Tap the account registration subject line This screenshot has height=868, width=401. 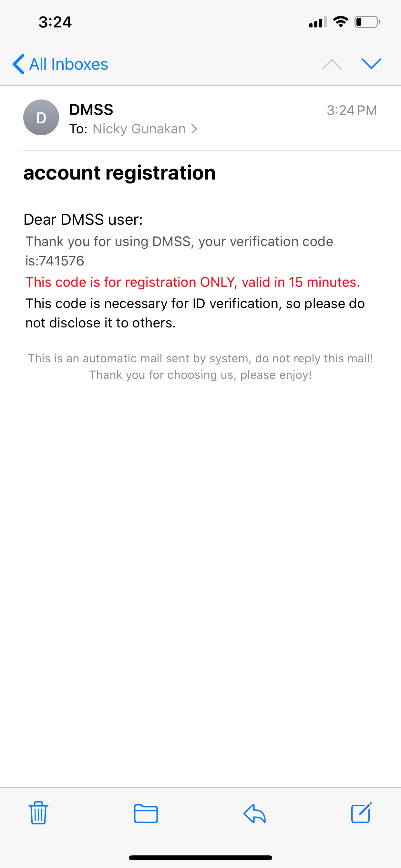tap(119, 173)
